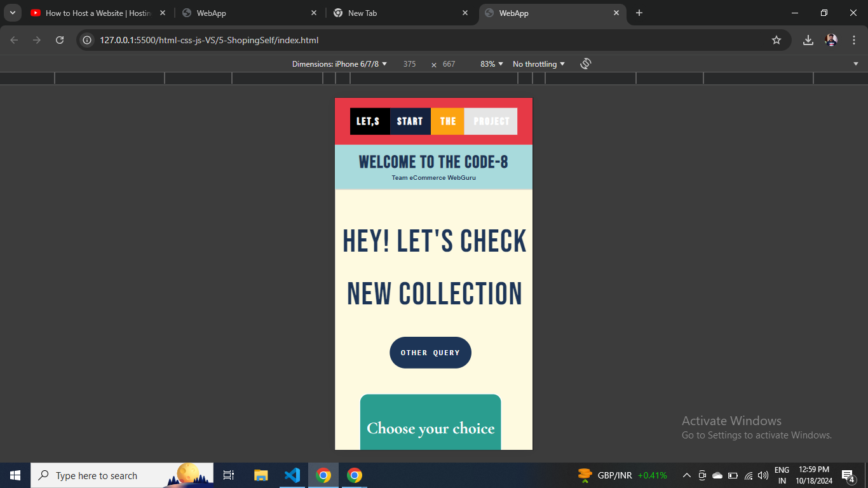Close the YouTube 'How to Host a Website' tab
Viewport: 868px width, 488px height.
coord(163,13)
